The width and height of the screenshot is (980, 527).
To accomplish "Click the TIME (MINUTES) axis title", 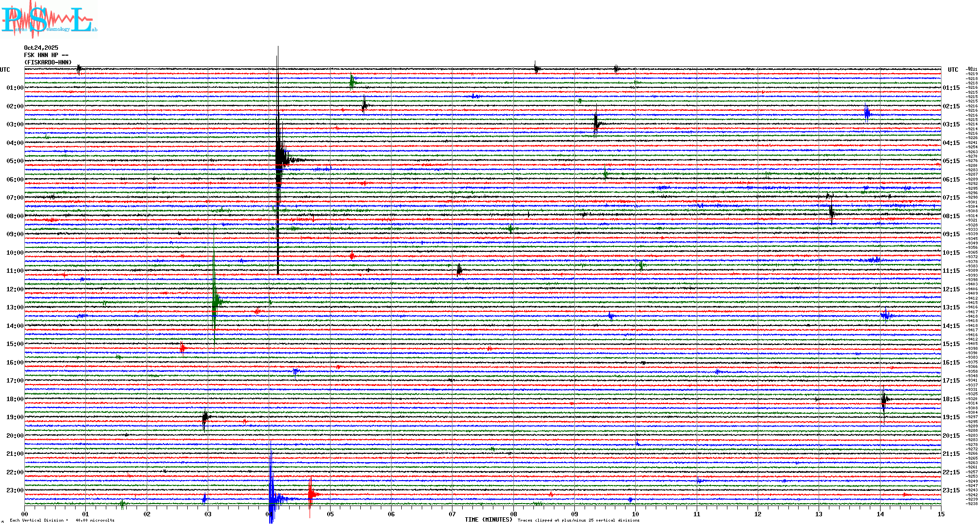I will pyautogui.click(x=489, y=520).
